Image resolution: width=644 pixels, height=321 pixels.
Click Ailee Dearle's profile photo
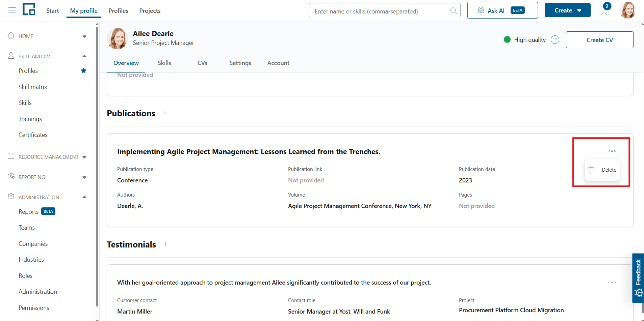(x=117, y=38)
